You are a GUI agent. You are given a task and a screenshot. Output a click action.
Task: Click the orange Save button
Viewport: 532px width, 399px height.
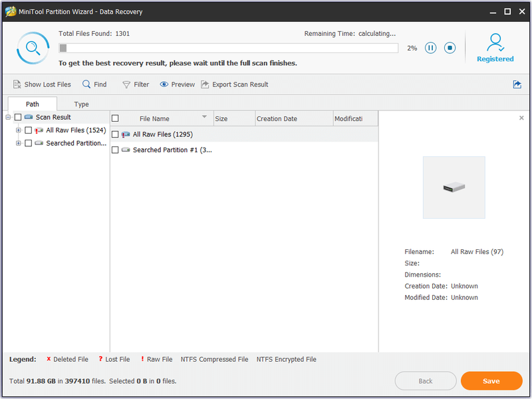[491, 381]
